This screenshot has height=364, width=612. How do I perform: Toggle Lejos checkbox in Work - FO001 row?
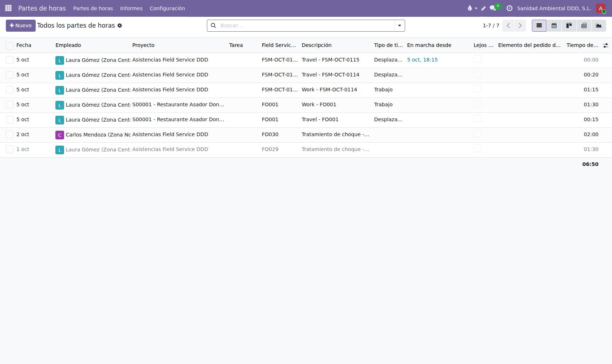point(477,104)
